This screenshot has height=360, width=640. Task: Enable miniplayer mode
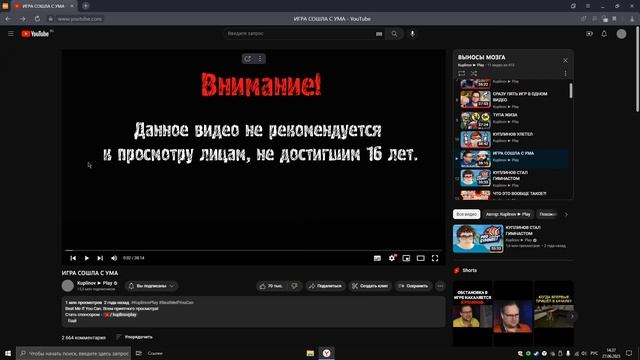[406, 258]
